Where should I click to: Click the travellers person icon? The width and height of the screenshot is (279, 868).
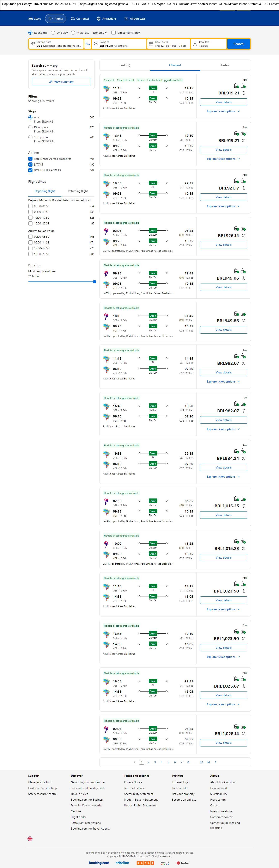tap(195, 44)
